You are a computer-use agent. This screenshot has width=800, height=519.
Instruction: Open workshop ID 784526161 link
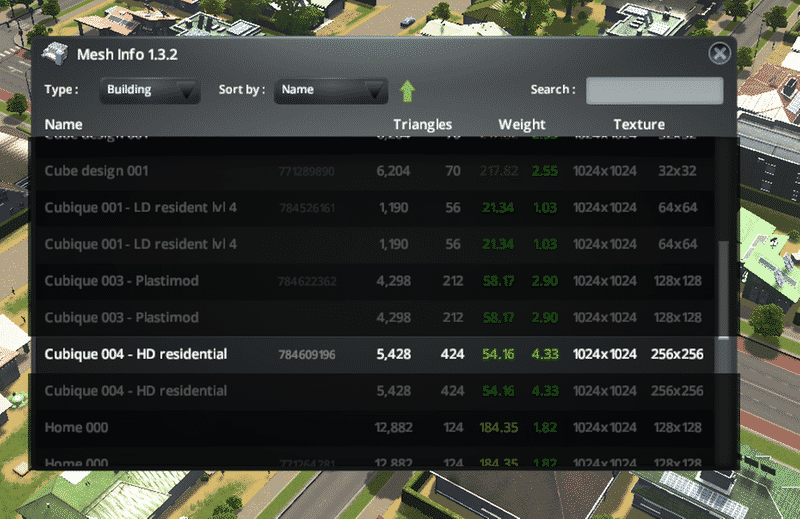[x=306, y=208]
